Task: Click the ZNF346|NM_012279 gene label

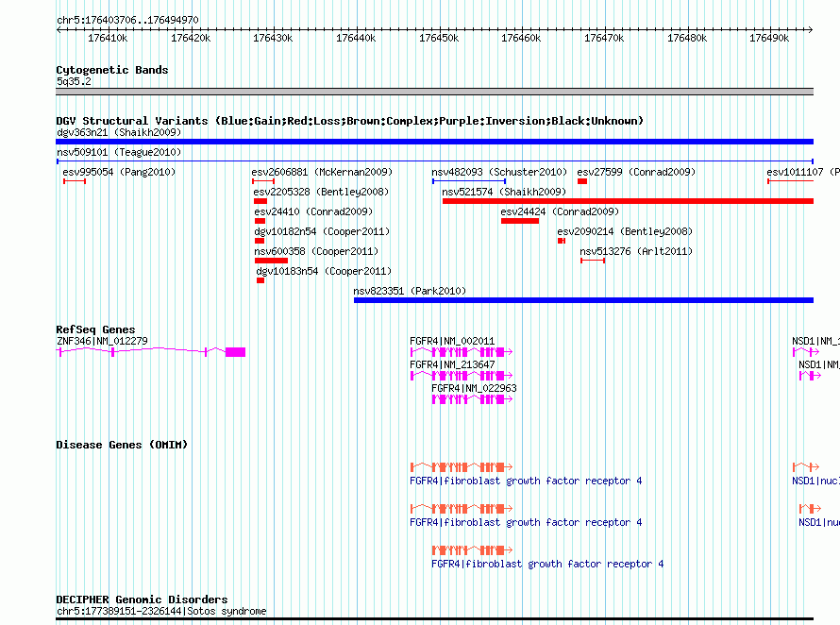Action: point(102,341)
